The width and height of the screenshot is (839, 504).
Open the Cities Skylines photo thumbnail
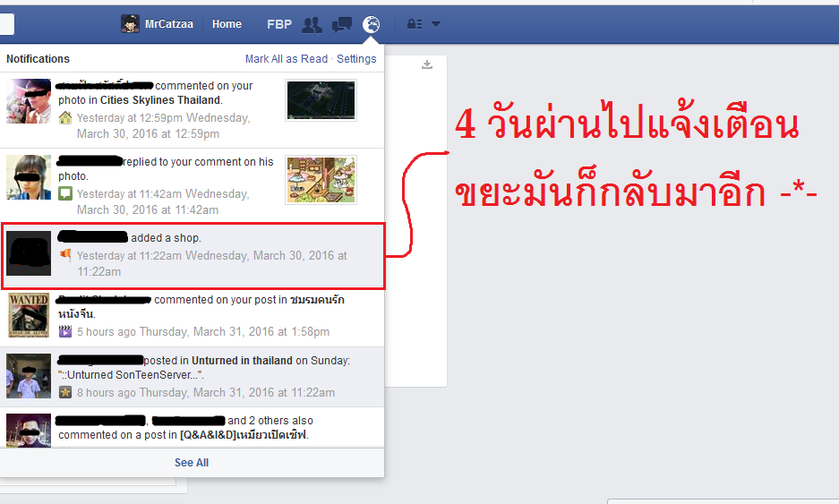coord(321,100)
